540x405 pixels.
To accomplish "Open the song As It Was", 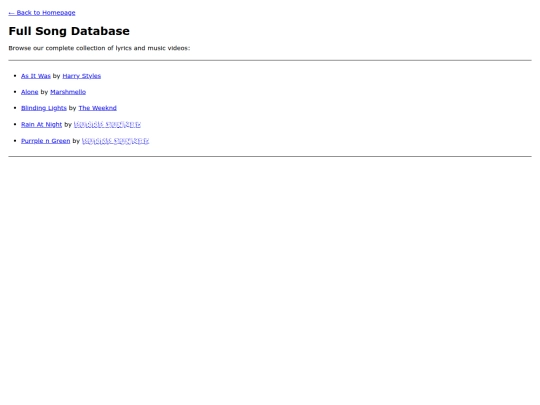I will [36, 76].
